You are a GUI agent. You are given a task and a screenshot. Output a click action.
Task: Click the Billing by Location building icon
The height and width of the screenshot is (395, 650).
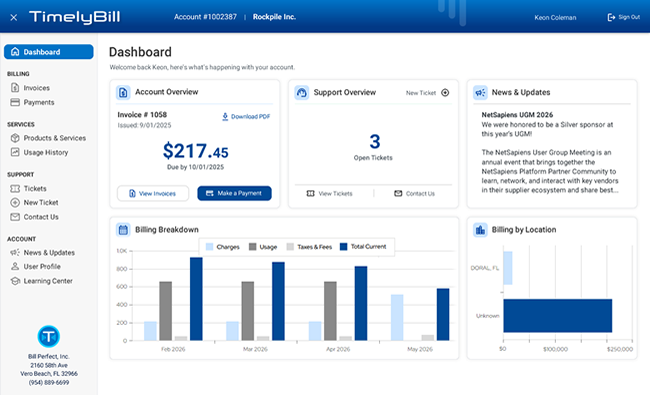[480, 230]
